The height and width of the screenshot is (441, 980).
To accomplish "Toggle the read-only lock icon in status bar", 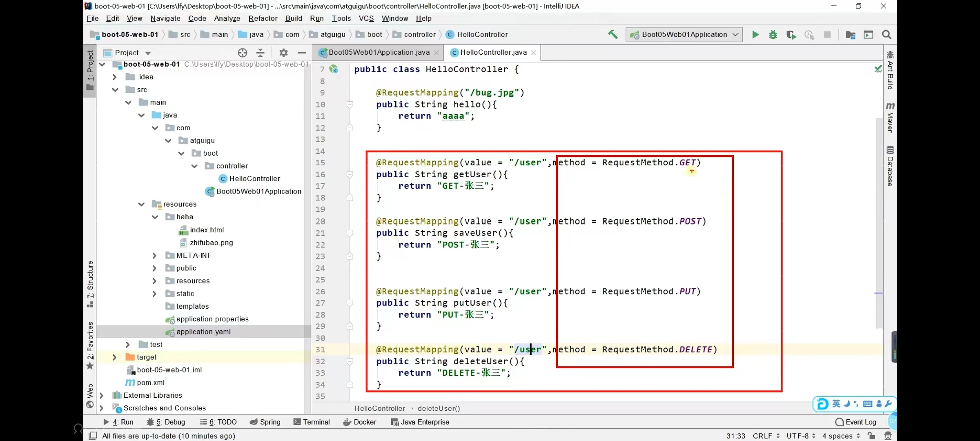I will [x=872, y=436].
